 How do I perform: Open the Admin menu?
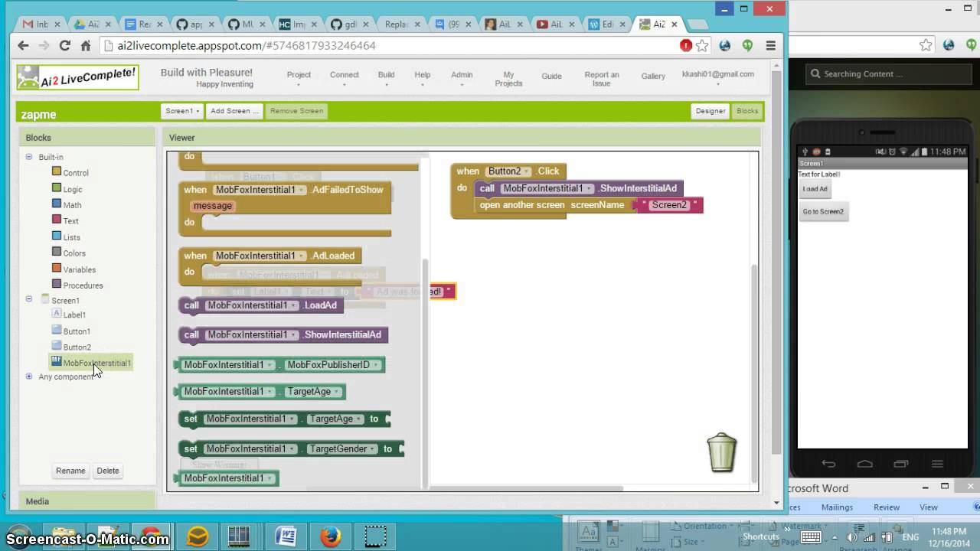[x=462, y=77]
